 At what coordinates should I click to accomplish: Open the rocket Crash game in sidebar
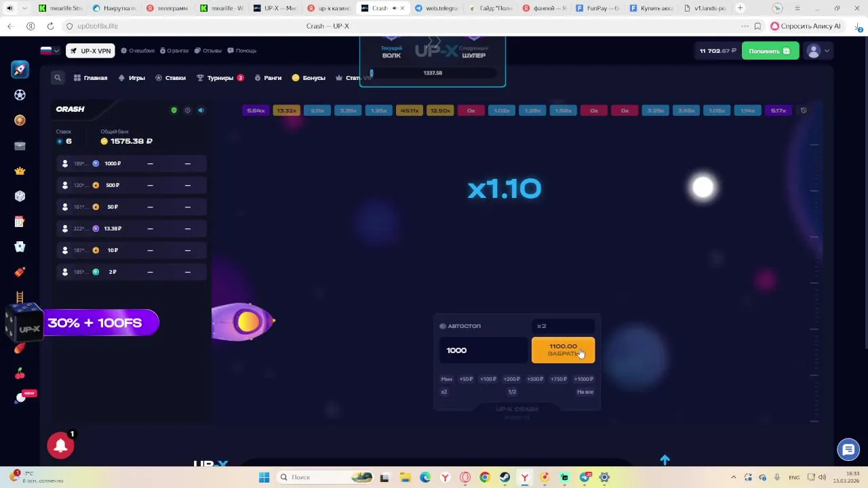20,70
